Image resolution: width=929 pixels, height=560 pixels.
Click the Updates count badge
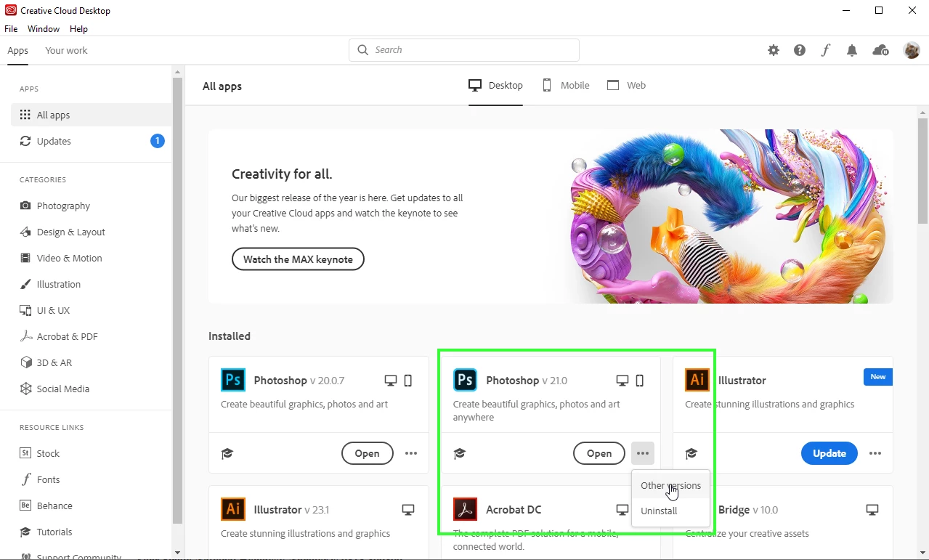[158, 141]
